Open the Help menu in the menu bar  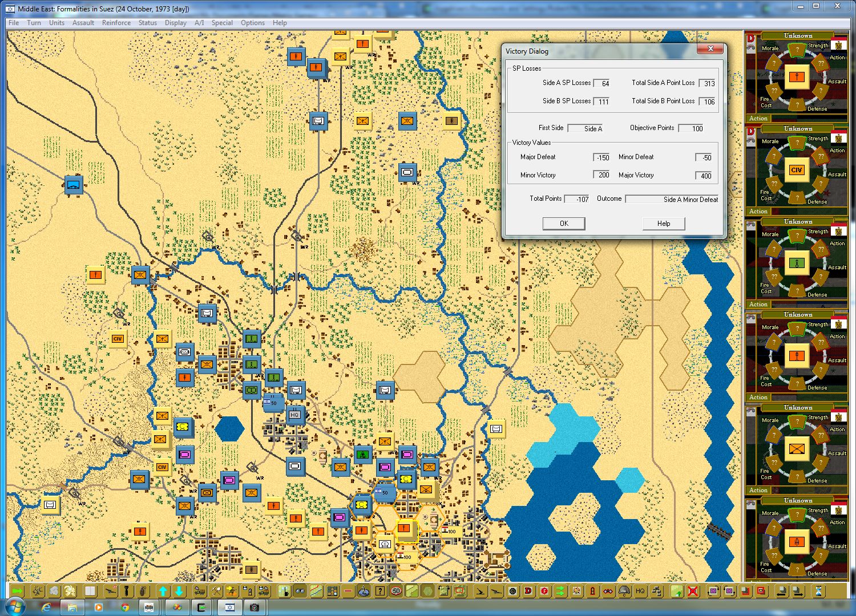point(280,23)
